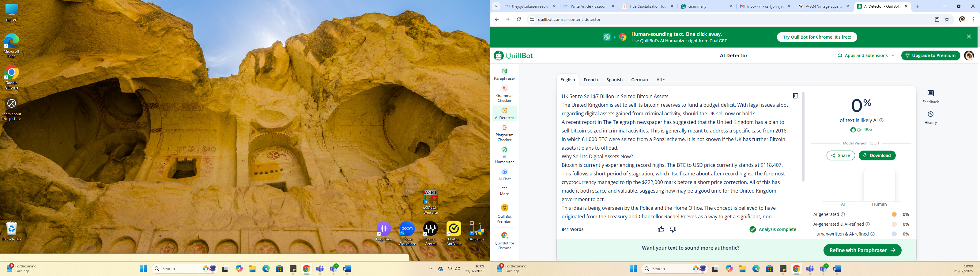Show More tools in QuillBot sidebar
This screenshot has width=980, height=276.
[x=504, y=191]
